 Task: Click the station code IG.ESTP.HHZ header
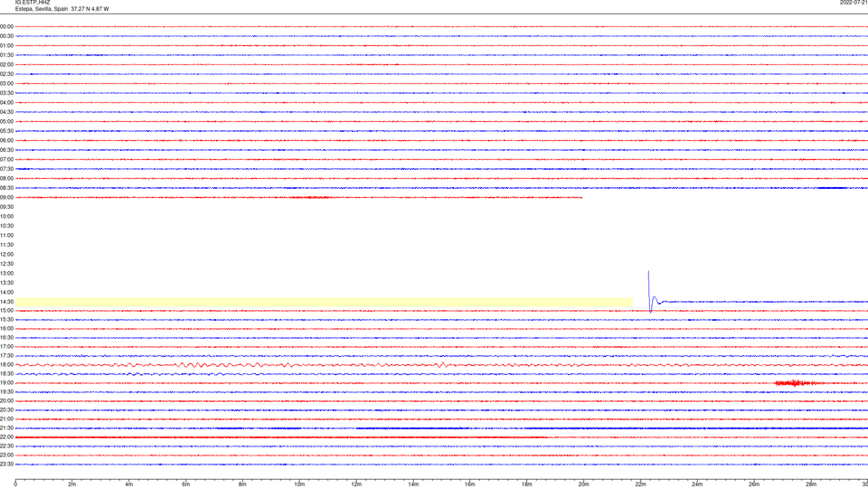coord(33,2)
